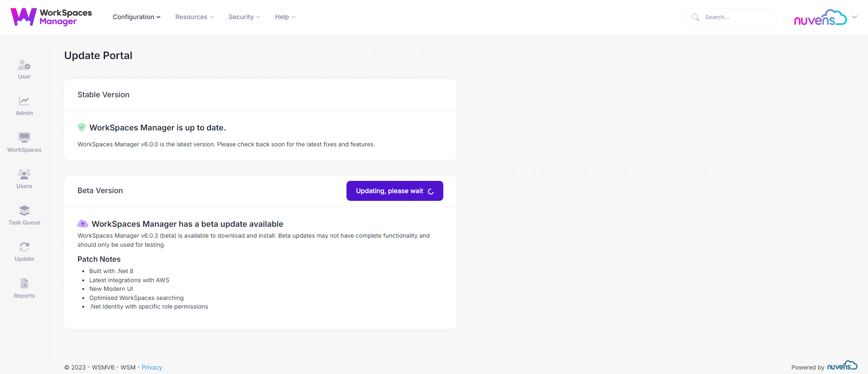Click the WorkSpaces Manager logo
Screen dimensions: 868x374
pyautogui.click(x=51, y=17)
